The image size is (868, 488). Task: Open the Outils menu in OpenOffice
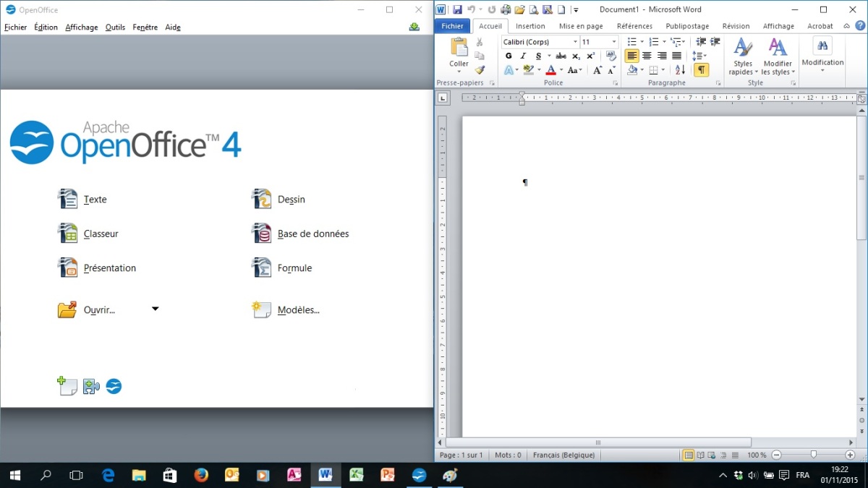pos(115,27)
